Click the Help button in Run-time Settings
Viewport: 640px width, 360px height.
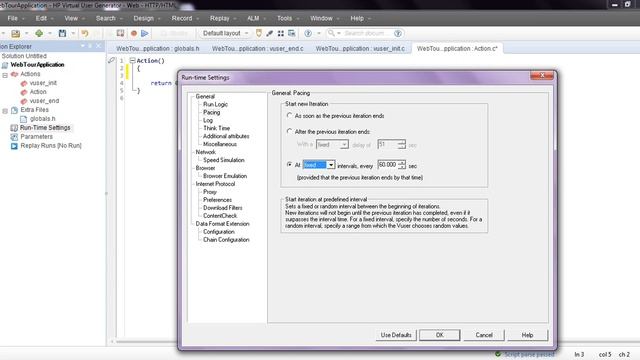527,335
